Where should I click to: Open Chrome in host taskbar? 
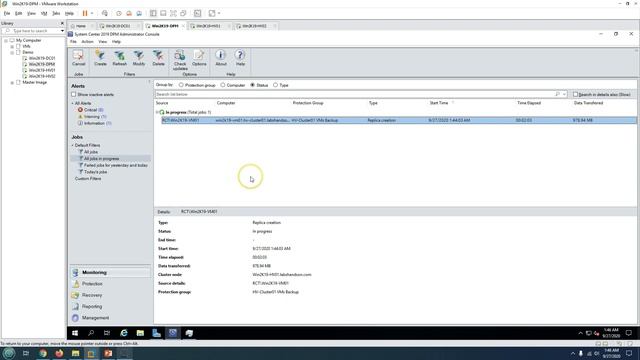pos(43,353)
